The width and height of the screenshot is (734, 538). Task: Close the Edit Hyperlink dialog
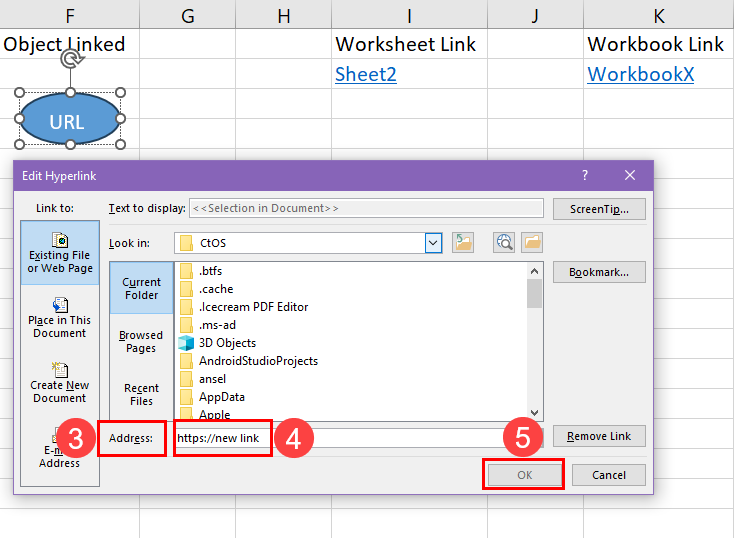tap(630, 175)
